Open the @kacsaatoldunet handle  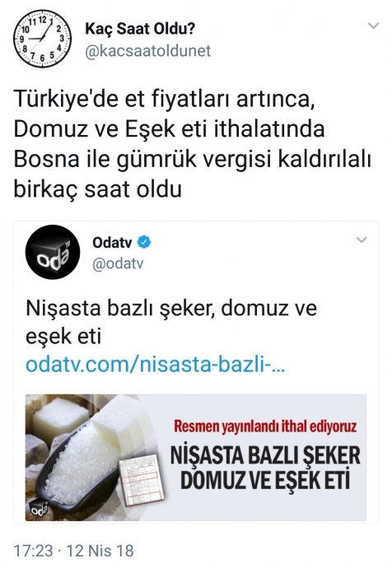[x=147, y=51]
